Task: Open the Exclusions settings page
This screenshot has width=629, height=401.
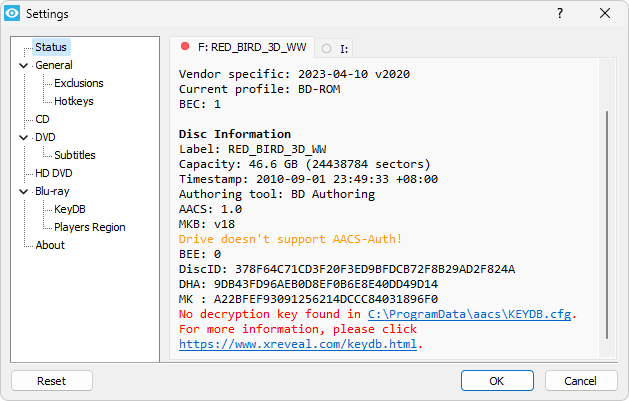Action: [x=79, y=83]
